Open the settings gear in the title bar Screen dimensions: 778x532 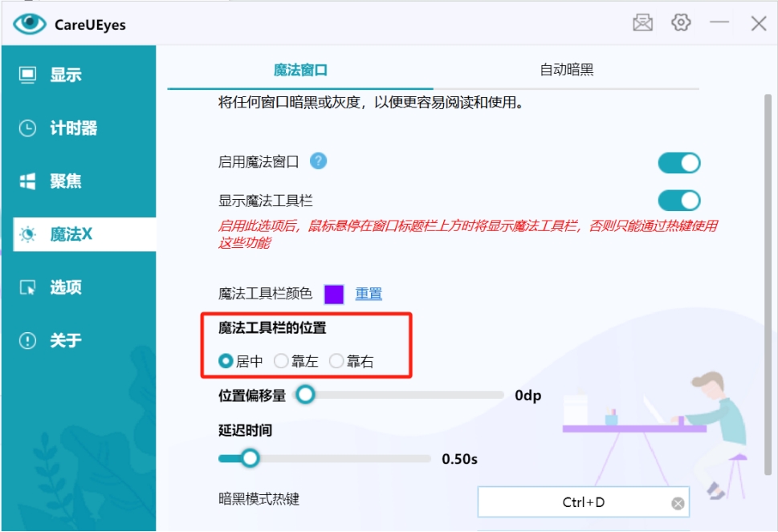(x=680, y=22)
